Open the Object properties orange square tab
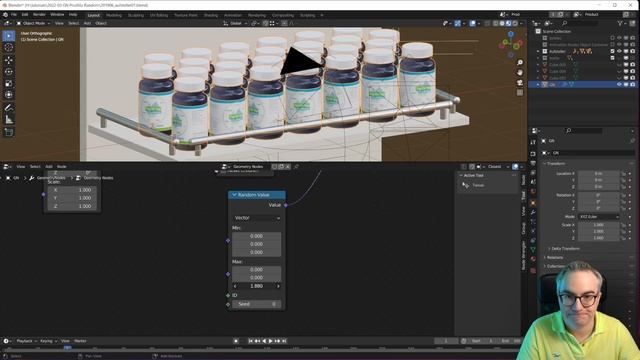 533,203
